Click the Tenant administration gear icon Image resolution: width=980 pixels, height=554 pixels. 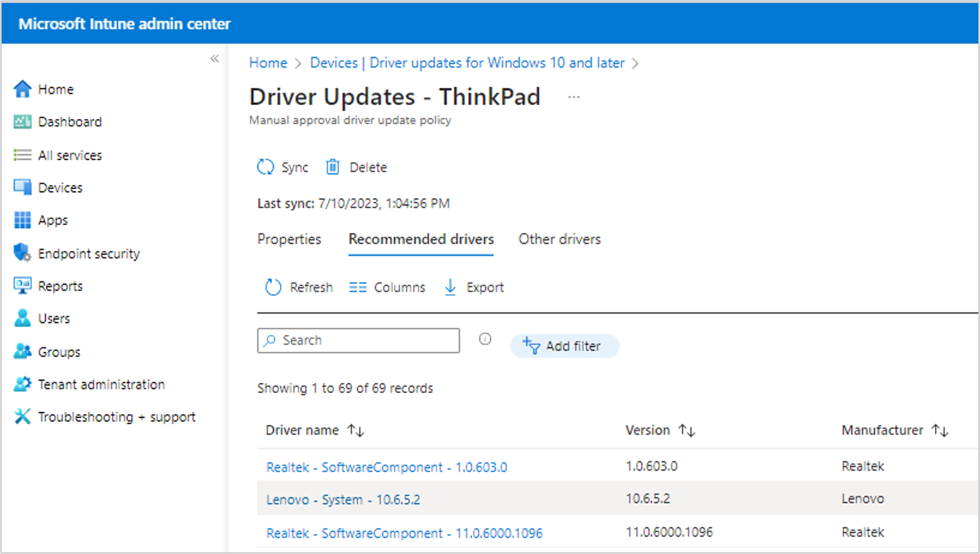(x=22, y=384)
